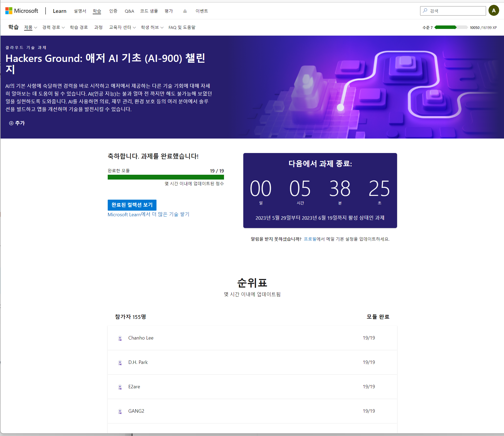The image size is (504, 436).
Task: Open the 코드 샘플 menu item
Action: (x=149, y=11)
